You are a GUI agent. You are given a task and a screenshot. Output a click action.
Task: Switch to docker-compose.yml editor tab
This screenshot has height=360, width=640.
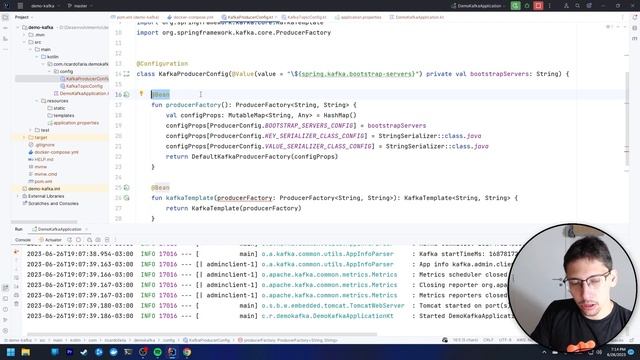point(191,18)
